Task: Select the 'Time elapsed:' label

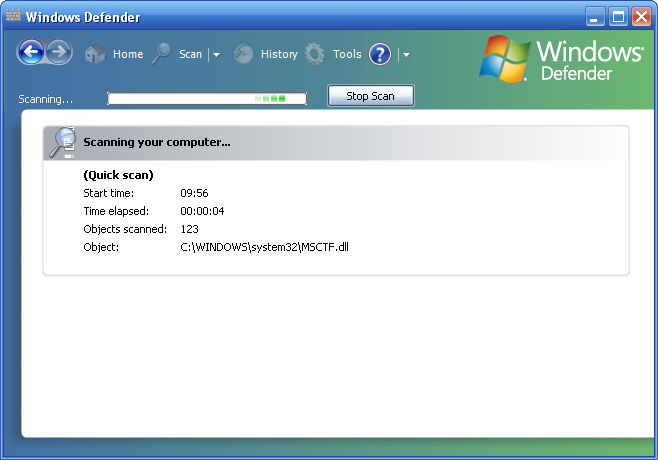Action: (116, 211)
